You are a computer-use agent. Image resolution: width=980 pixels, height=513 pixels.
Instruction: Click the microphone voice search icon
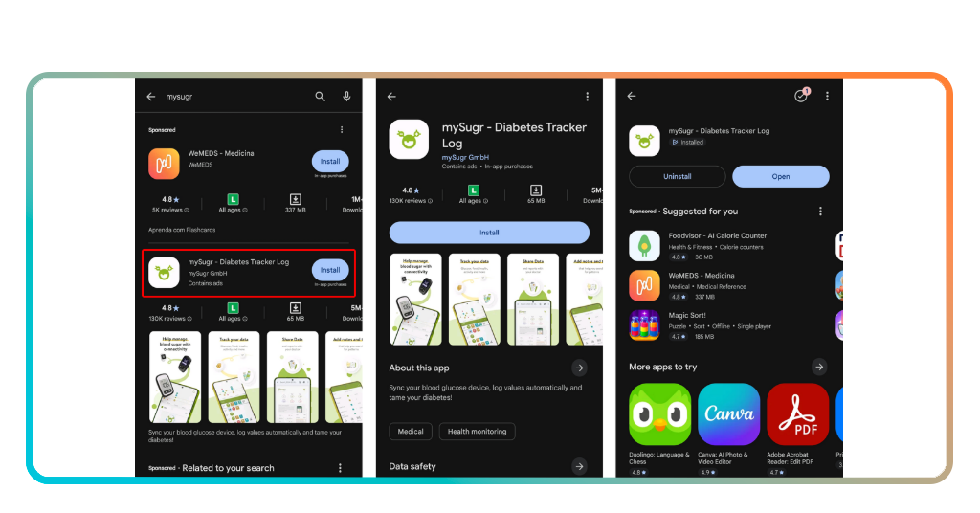[346, 97]
